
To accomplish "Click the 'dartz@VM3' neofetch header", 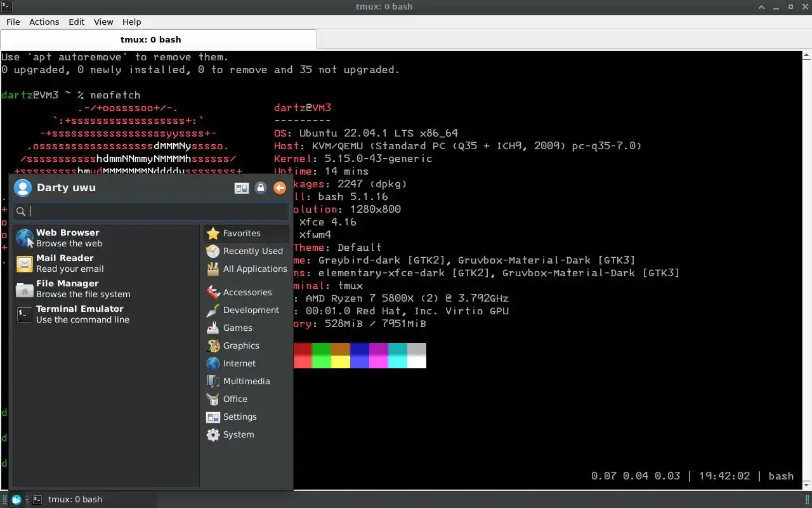I will 303,108.
